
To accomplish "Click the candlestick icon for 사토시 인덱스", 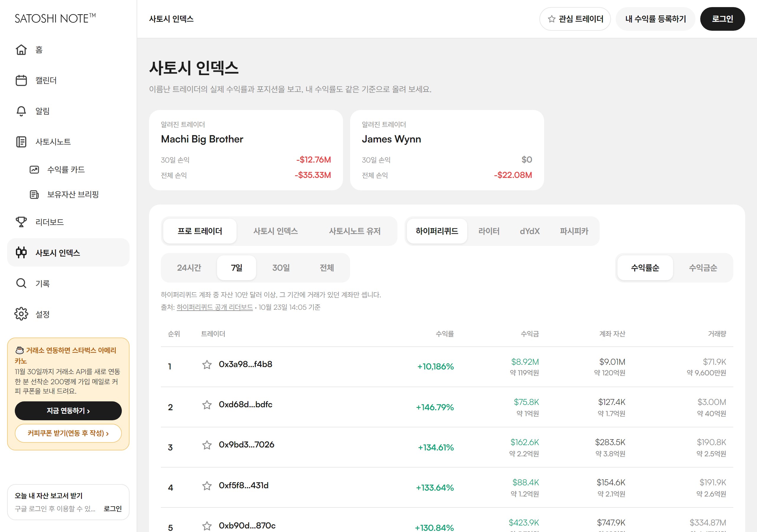I will coord(21,252).
